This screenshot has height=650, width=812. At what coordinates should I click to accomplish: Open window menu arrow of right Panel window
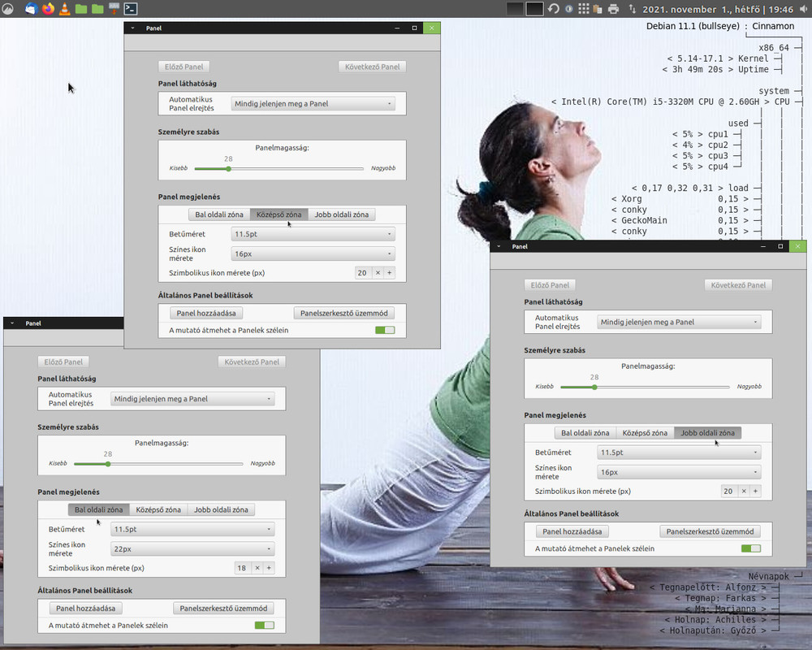pos(499,246)
